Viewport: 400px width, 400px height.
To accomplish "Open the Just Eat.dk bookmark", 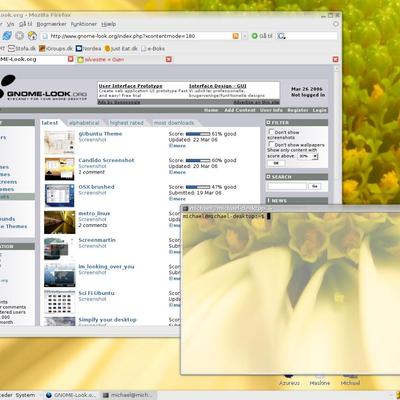I will [x=121, y=49].
